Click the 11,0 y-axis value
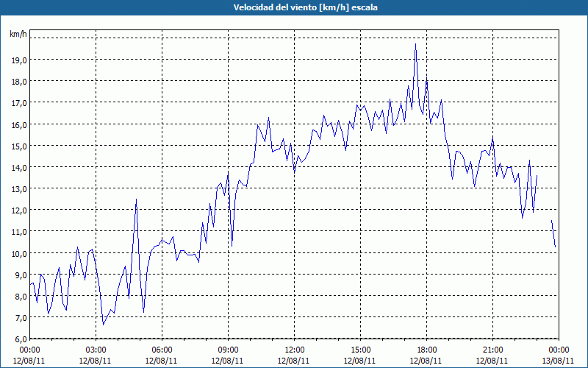 tap(18, 231)
